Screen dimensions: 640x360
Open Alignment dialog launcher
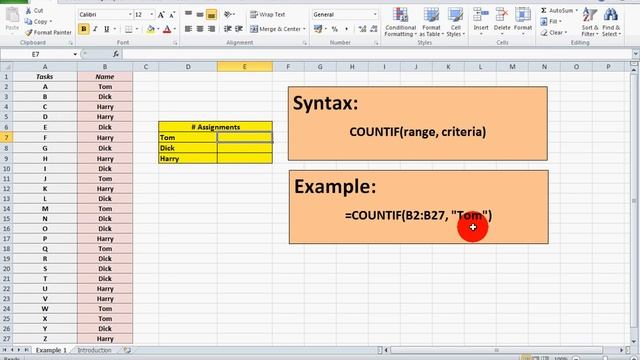pos(304,43)
